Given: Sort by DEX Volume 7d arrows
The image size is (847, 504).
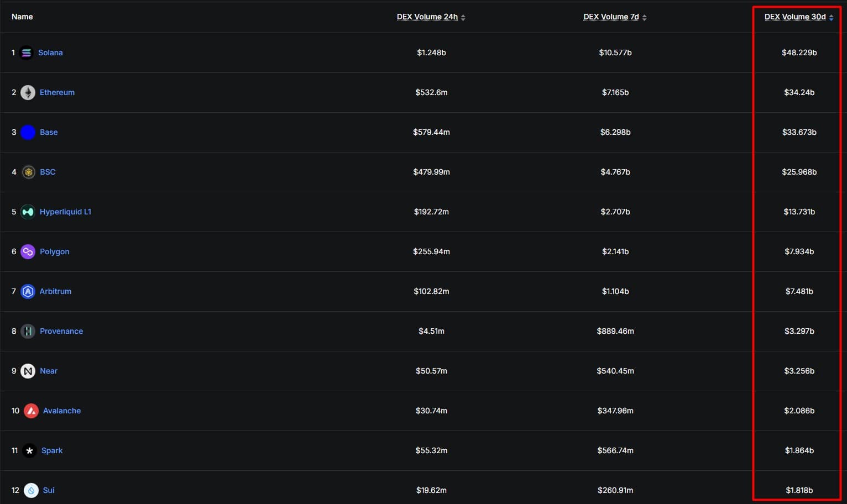Looking at the screenshot, I should click(644, 18).
